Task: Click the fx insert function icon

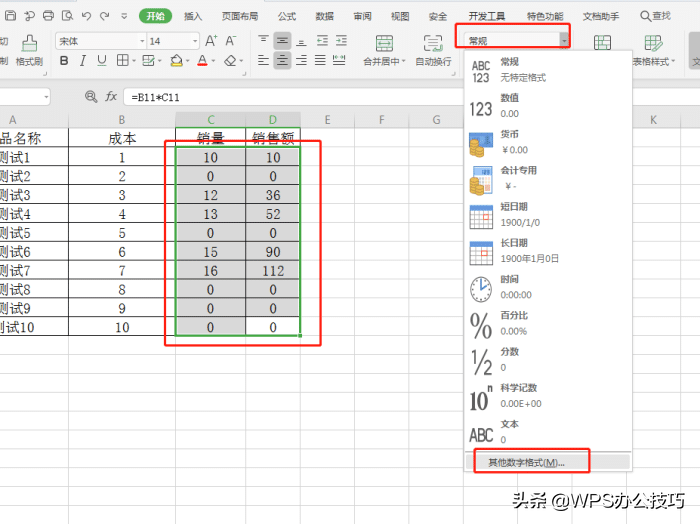Action: [111, 96]
